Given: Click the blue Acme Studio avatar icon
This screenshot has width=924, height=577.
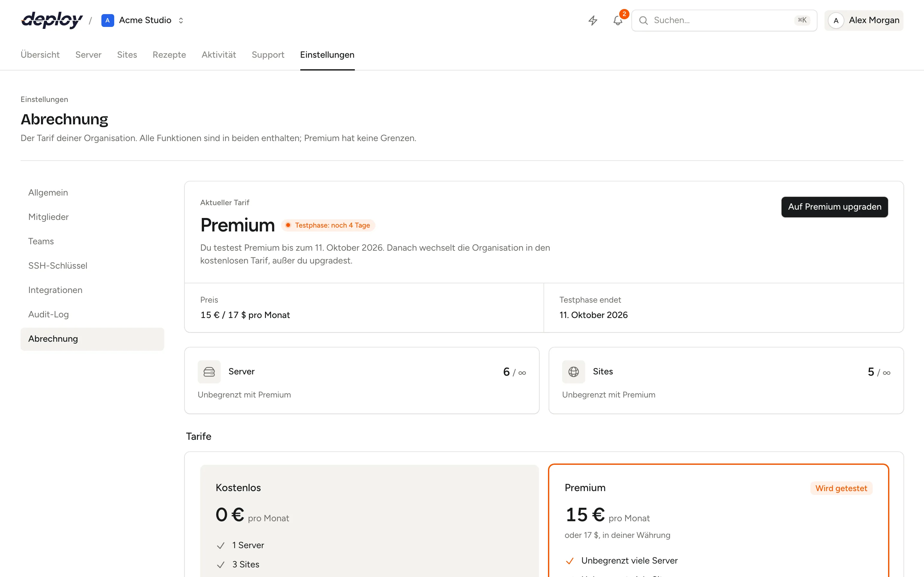Looking at the screenshot, I should point(107,20).
